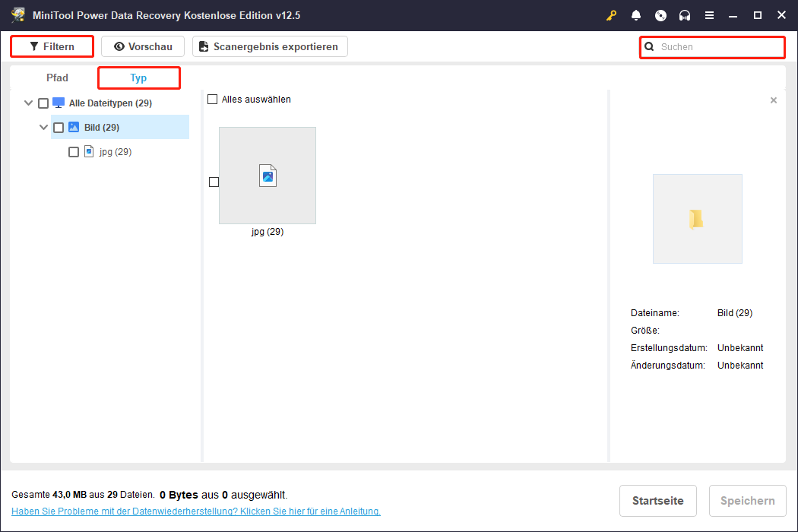Check the Alle Dateitypen (29) checkbox

[x=43, y=103]
